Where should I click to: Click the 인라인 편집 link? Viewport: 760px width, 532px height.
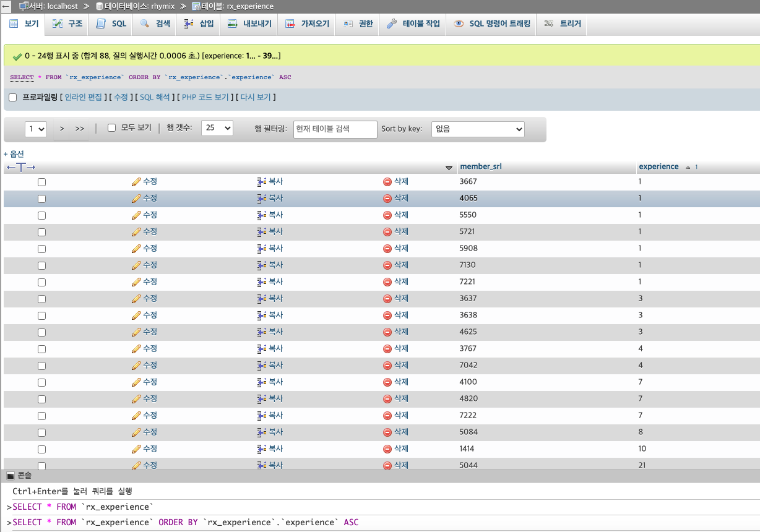click(x=84, y=98)
